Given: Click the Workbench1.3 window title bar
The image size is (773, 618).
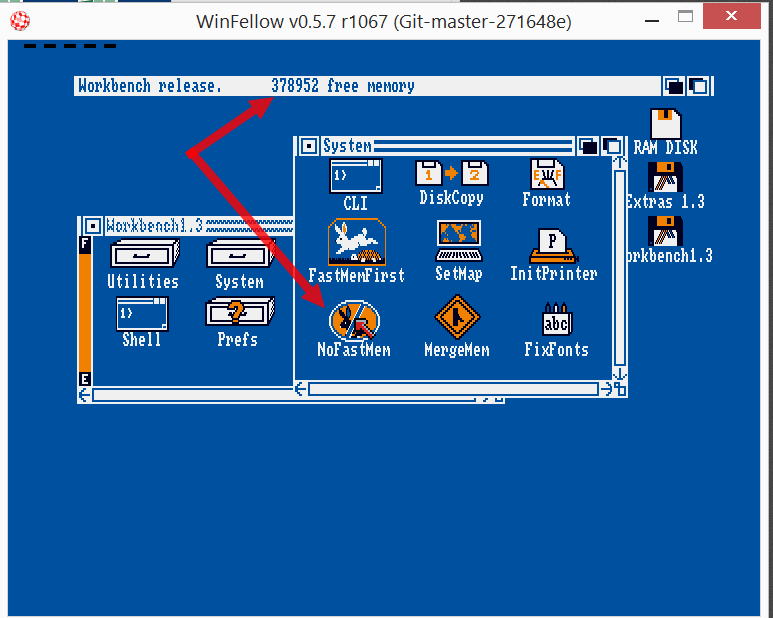Looking at the screenshot, I should [x=199, y=226].
